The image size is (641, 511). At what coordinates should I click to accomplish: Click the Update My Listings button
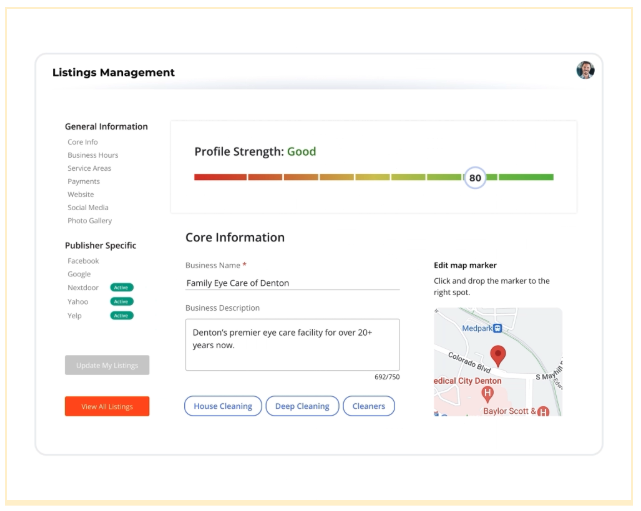pyautogui.click(x=107, y=365)
